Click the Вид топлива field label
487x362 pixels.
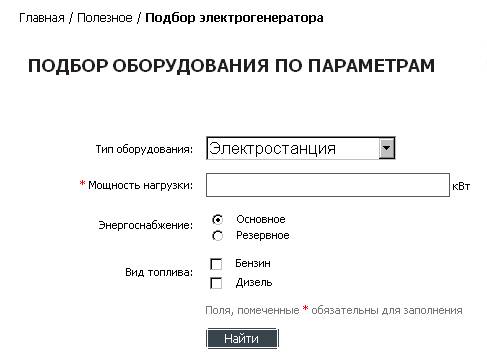(159, 272)
